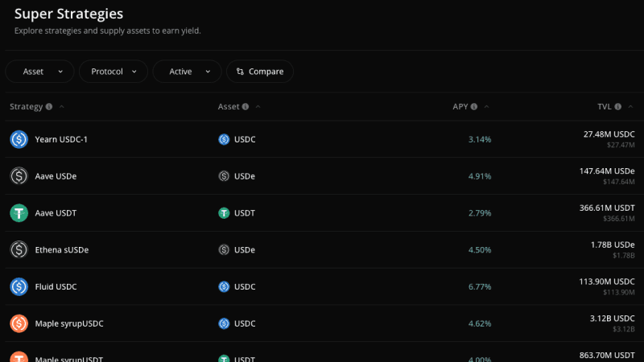Screen dimensions: 644x362
Task: Click the USDC asset icon in Maple syrupUSDC row
Action: (x=224, y=323)
